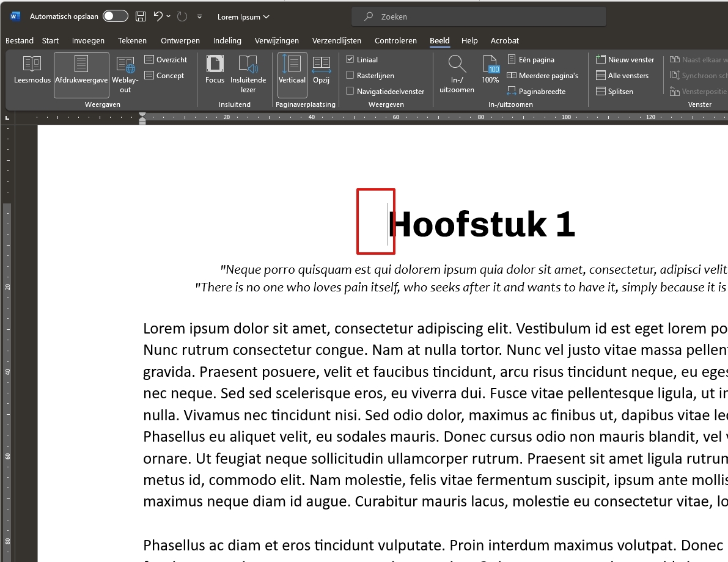Set zoom to 100%
This screenshot has width=728, height=562.
(x=490, y=70)
